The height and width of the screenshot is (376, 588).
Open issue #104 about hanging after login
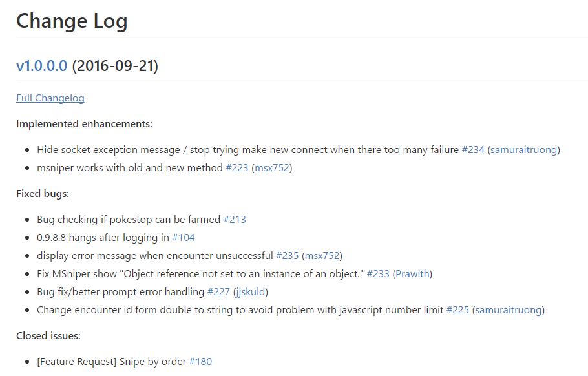pos(184,237)
